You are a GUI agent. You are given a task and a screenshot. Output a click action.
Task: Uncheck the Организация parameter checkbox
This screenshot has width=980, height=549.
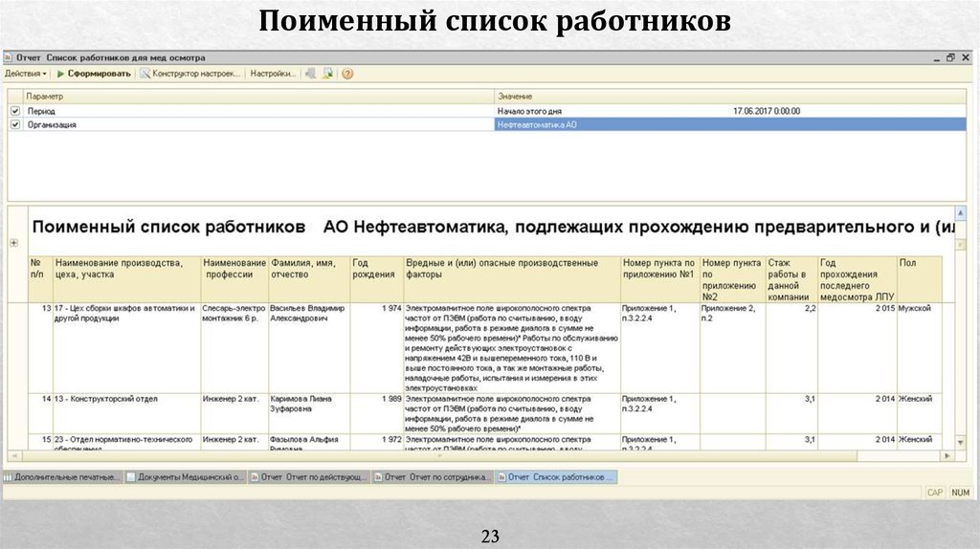14,124
